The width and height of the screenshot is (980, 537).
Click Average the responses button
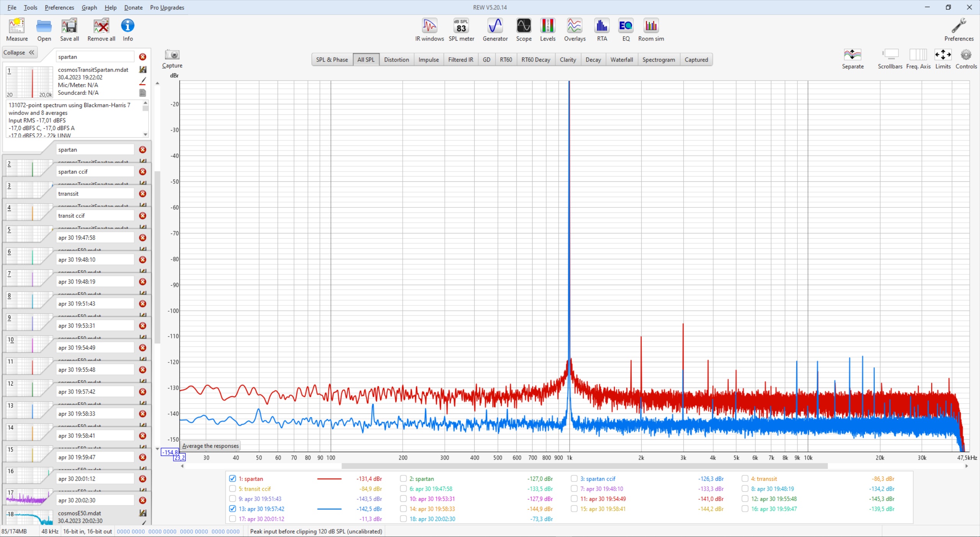[210, 446]
